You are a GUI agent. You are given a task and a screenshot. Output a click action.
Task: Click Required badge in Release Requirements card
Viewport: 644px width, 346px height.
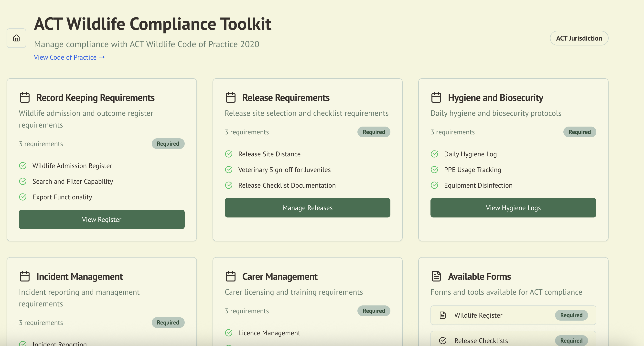click(374, 132)
